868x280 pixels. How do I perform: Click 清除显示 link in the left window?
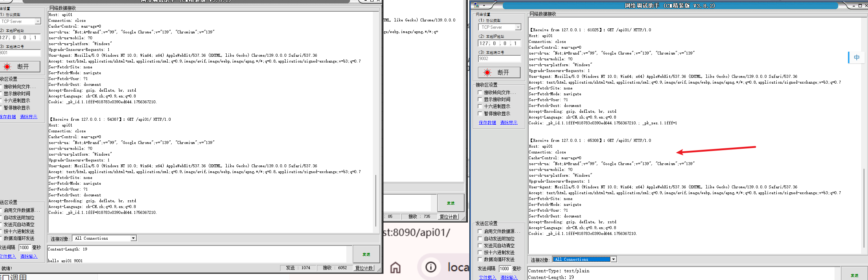[x=28, y=117]
